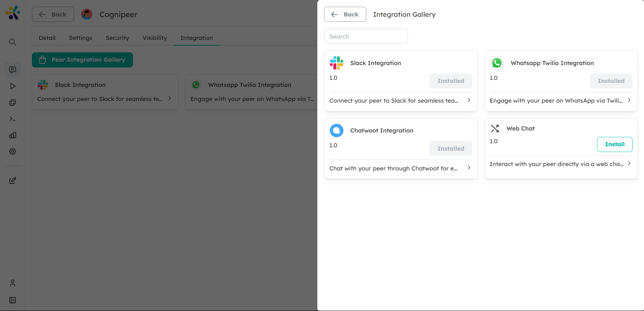Open the chat messages sidebar icon
This screenshot has width=644, height=311.
tap(12, 70)
